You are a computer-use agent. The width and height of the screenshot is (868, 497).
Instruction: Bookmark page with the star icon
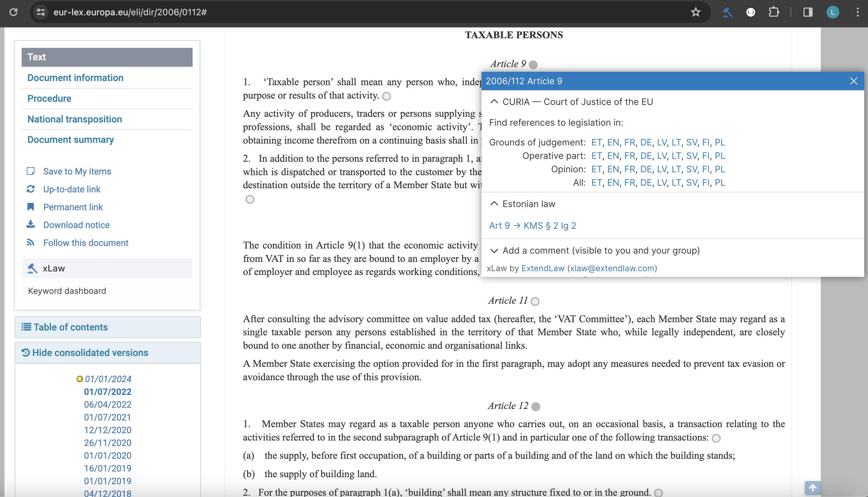pyautogui.click(x=695, y=12)
